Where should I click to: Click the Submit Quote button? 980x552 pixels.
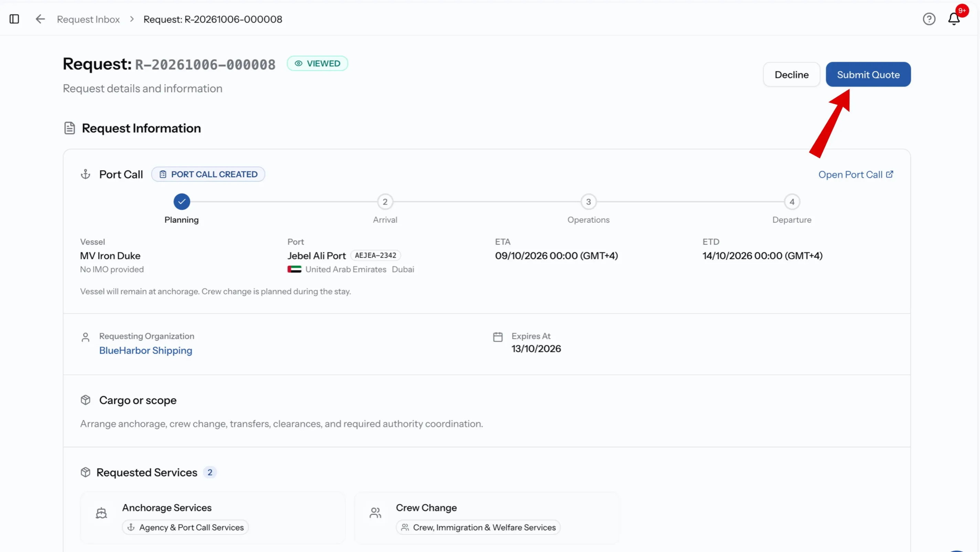point(868,75)
